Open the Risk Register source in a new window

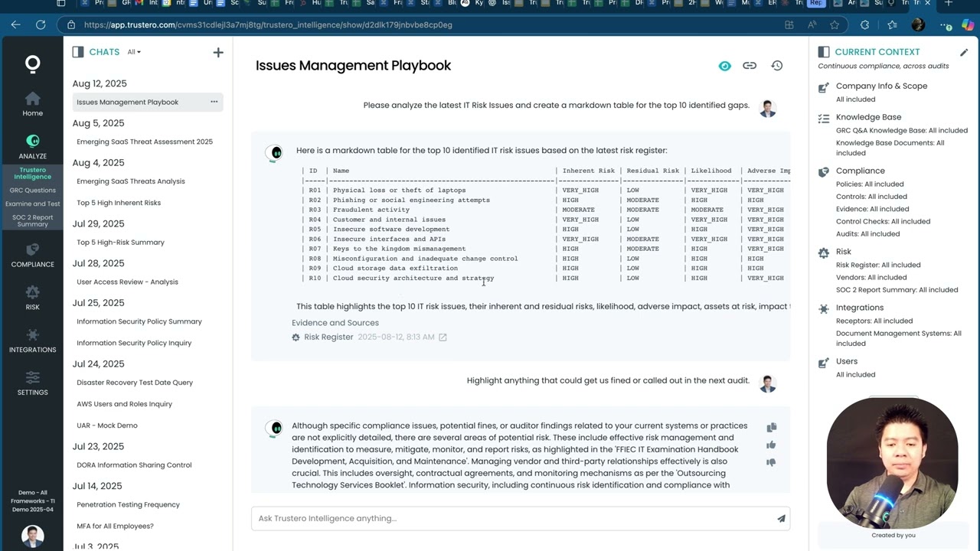pyautogui.click(x=443, y=337)
